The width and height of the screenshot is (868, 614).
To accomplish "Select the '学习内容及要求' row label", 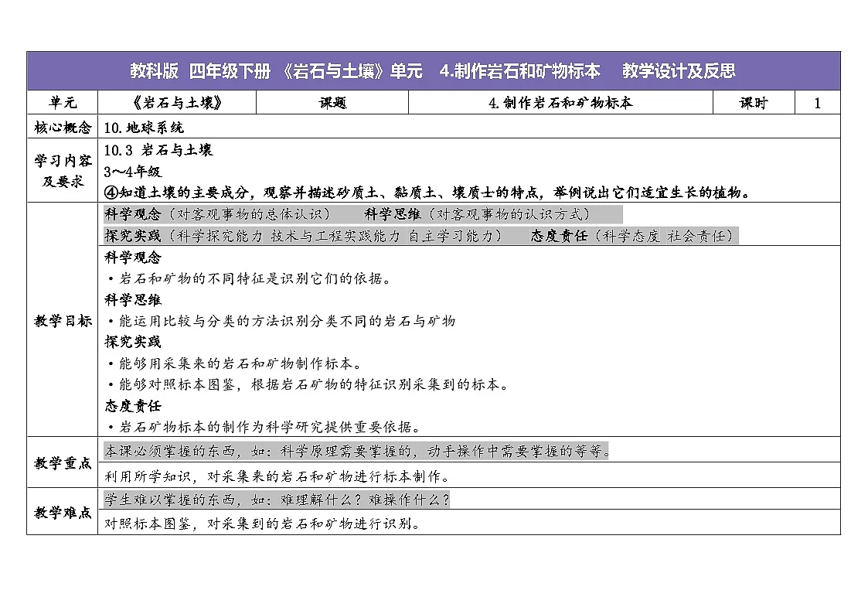I will (63, 171).
